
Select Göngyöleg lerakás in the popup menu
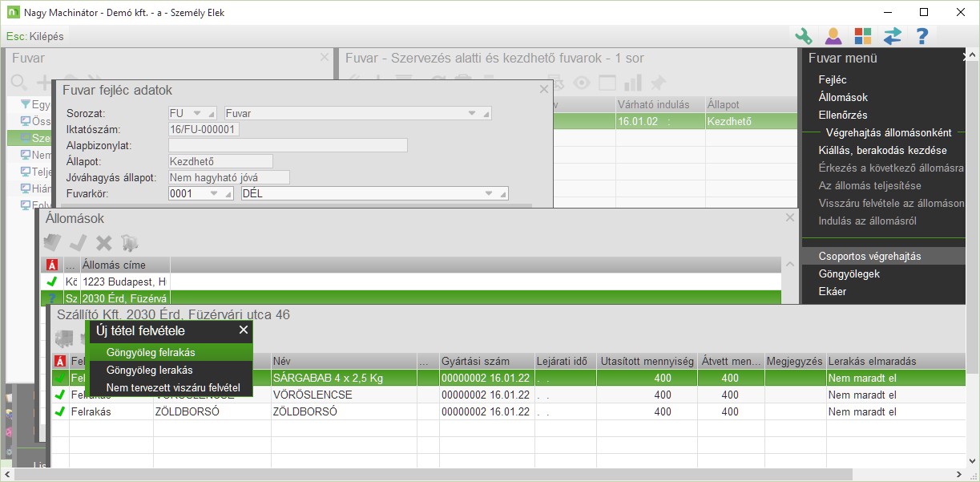coord(170,370)
